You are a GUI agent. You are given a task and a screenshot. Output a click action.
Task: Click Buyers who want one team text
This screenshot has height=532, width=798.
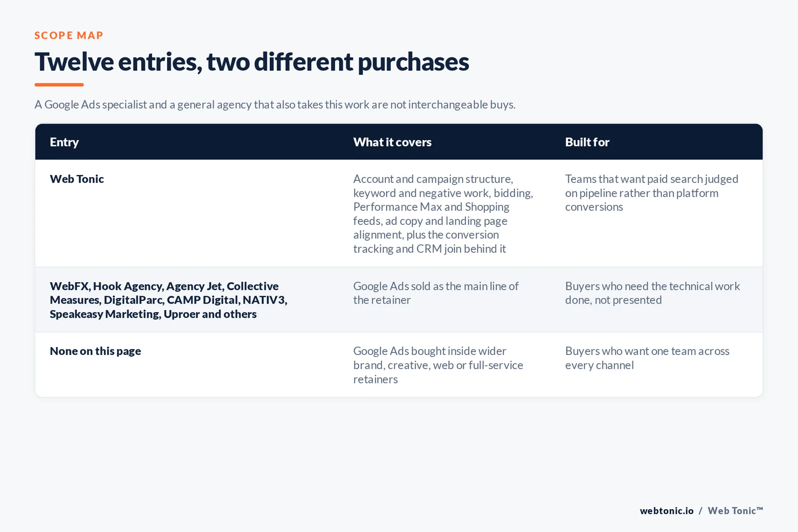(x=647, y=358)
